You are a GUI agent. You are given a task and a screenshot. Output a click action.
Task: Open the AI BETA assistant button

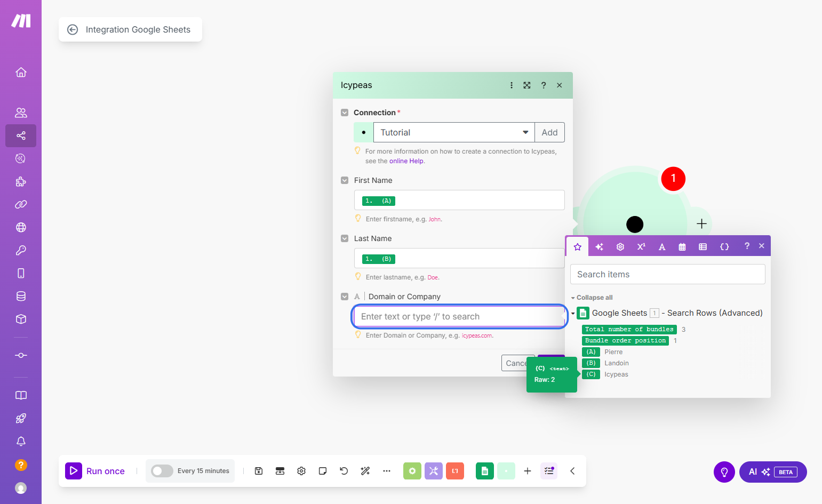[x=773, y=472]
